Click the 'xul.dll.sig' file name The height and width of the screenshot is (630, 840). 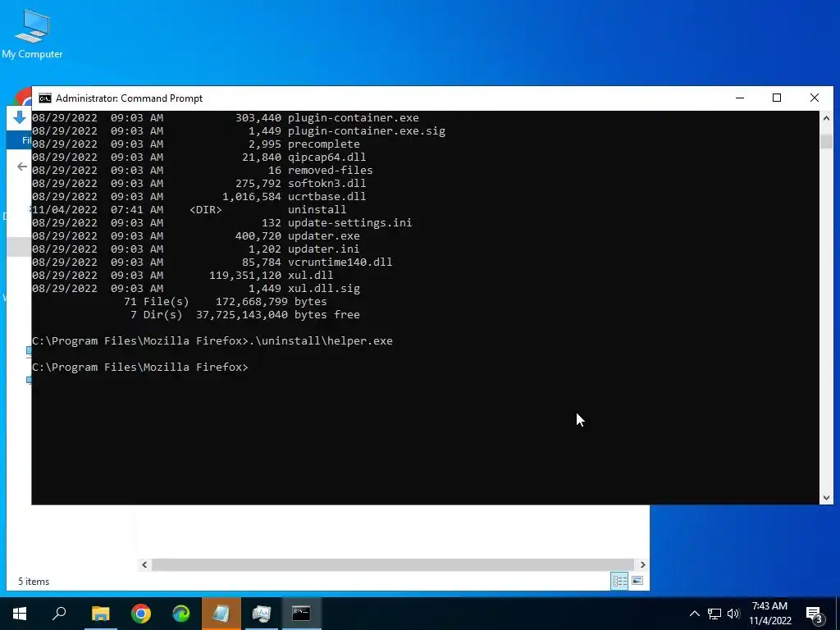(323, 289)
